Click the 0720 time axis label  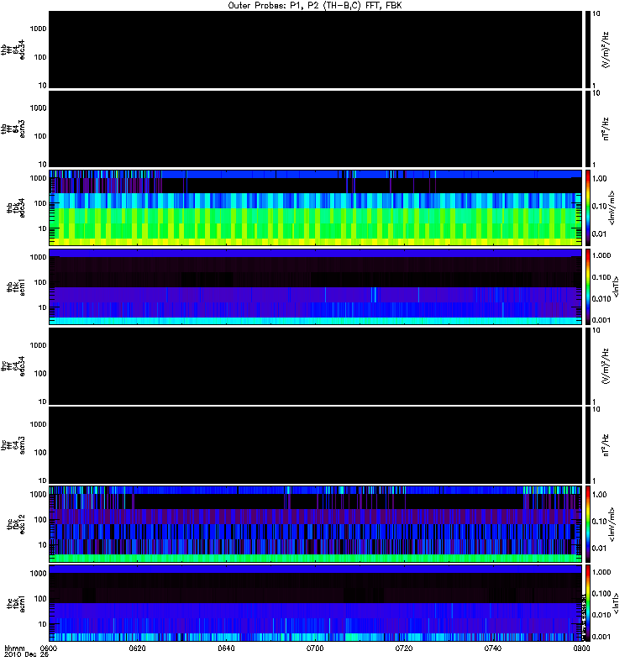point(404,648)
